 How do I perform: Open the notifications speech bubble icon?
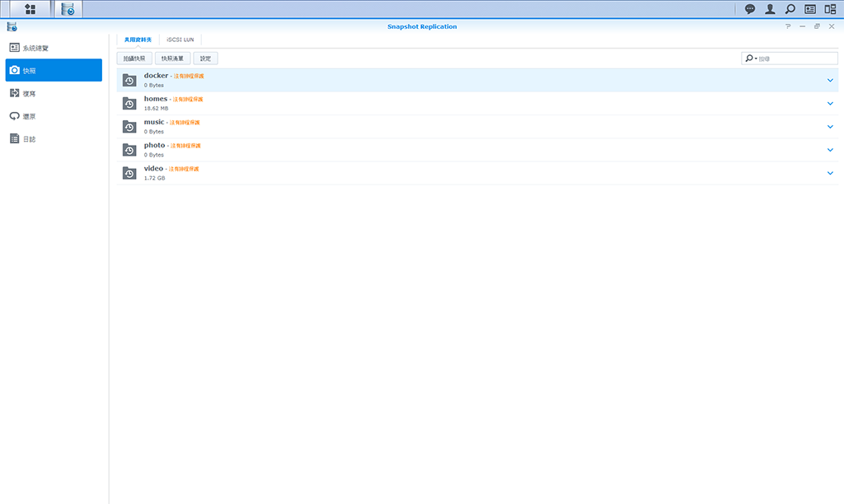coord(750,9)
